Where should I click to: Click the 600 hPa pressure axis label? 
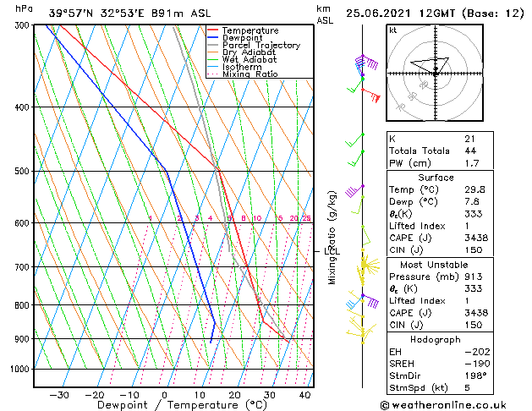point(24,222)
